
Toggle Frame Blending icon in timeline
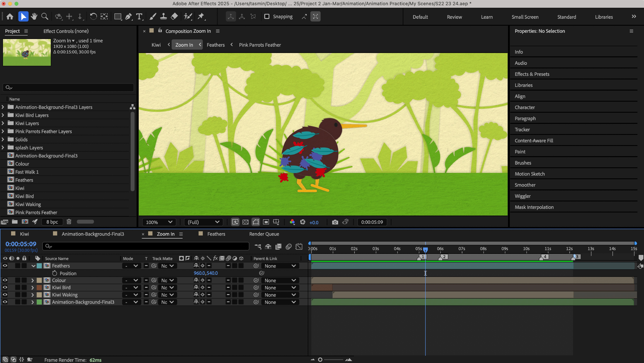pyautogui.click(x=278, y=247)
